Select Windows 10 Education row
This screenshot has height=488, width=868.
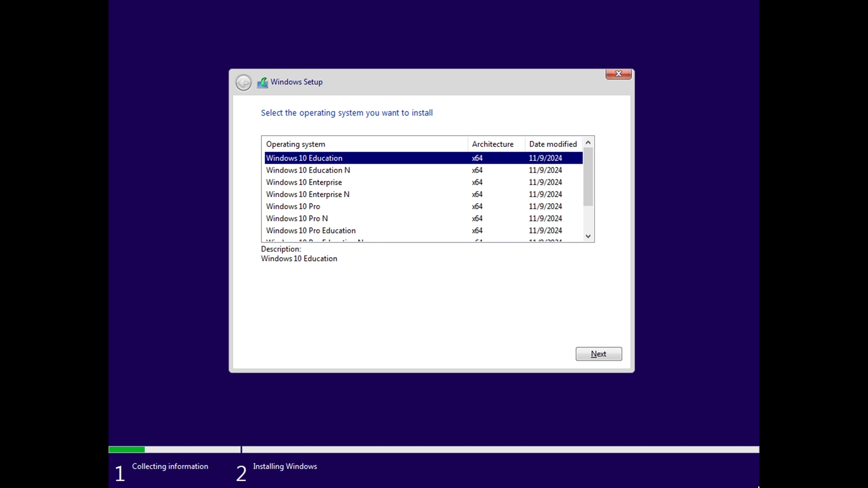tap(424, 158)
